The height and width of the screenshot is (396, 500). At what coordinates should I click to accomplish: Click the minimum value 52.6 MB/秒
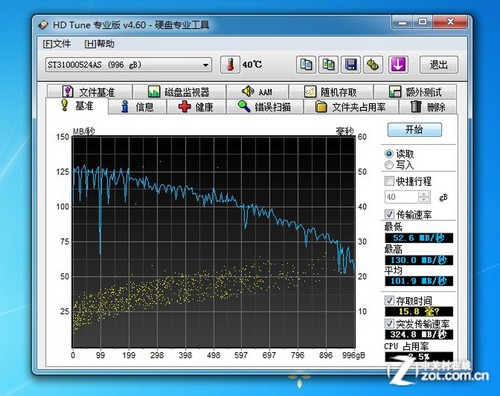[419, 238]
